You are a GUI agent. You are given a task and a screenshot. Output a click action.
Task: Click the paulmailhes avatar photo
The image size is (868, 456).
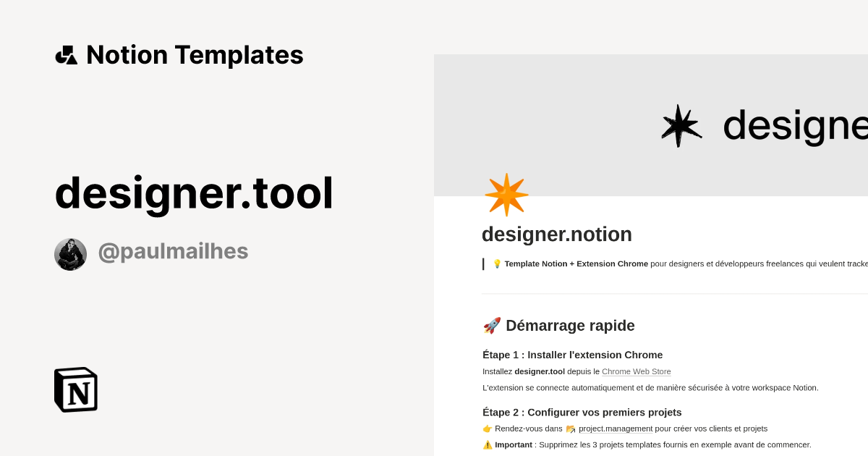coord(70,254)
